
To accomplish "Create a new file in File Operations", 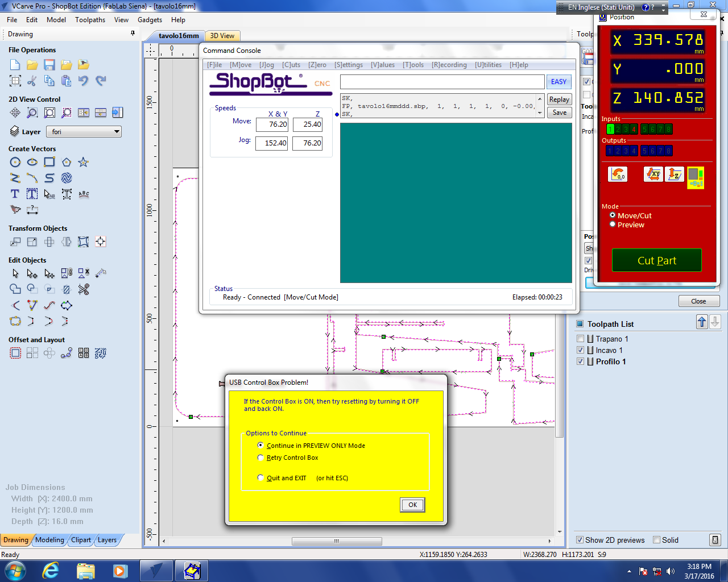I will point(15,65).
